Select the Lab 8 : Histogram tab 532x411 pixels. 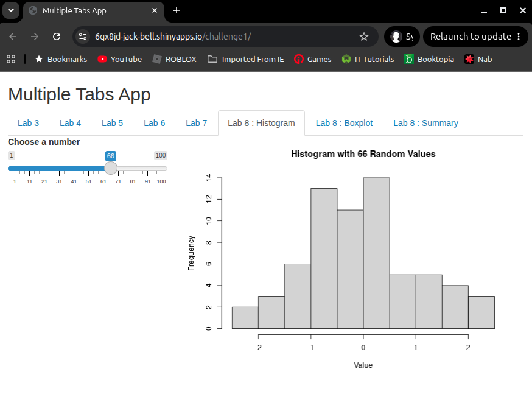[x=261, y=123]
